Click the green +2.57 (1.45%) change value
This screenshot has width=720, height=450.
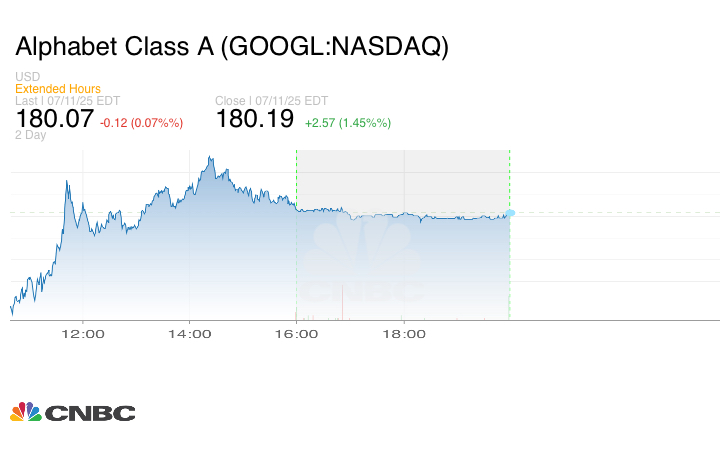[x=347, y=122]
